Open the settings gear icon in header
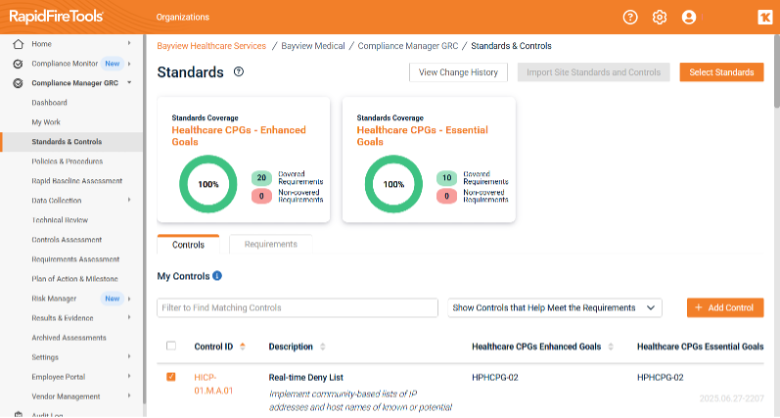Viewport: 780px width, 418px height. (659, 17)
